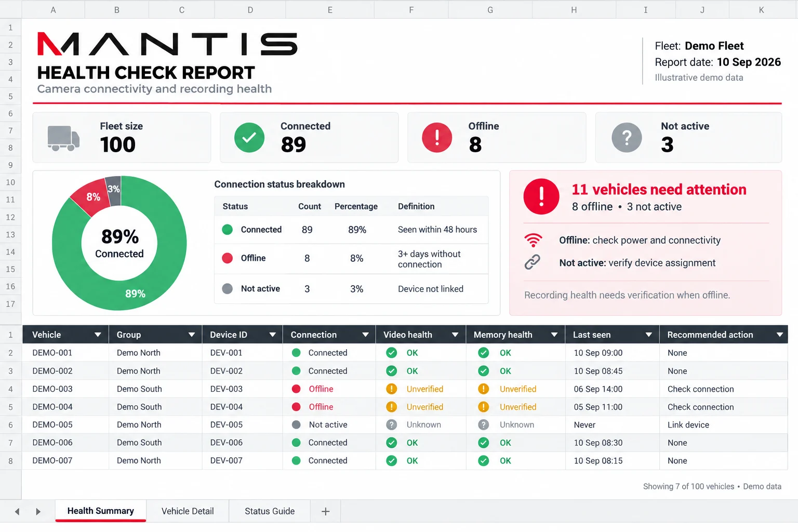The width and height of the screenshot is (798, 532).
Task: Click the Seen within 48 hours definition
Action: tap(437, 230)
